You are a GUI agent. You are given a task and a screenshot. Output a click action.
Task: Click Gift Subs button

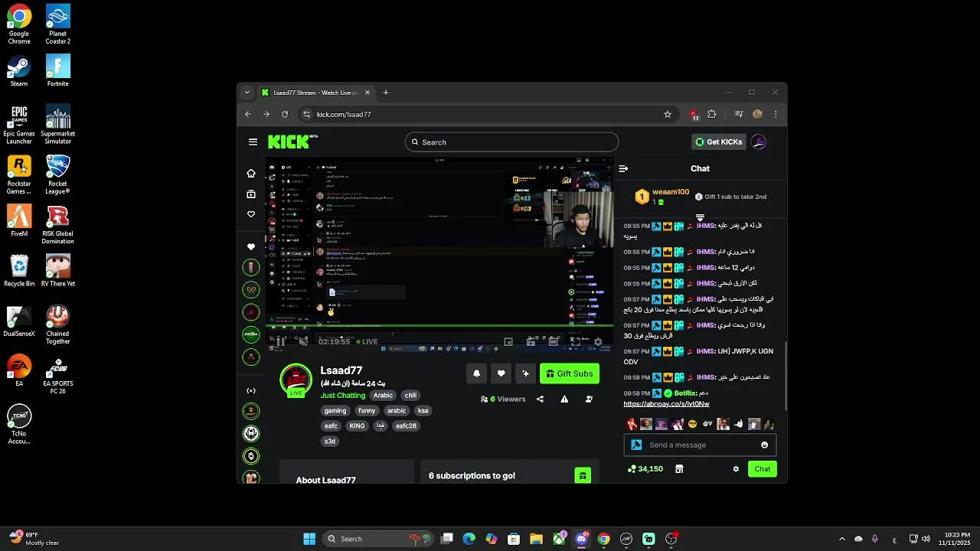click(570, 373)
